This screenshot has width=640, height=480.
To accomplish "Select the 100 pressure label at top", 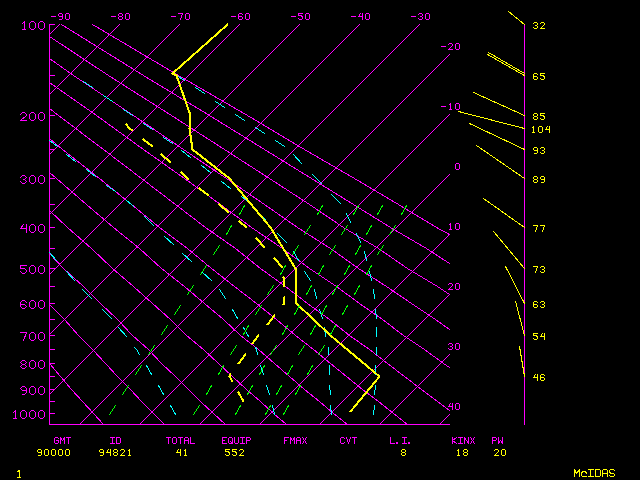I will [32, 25].
